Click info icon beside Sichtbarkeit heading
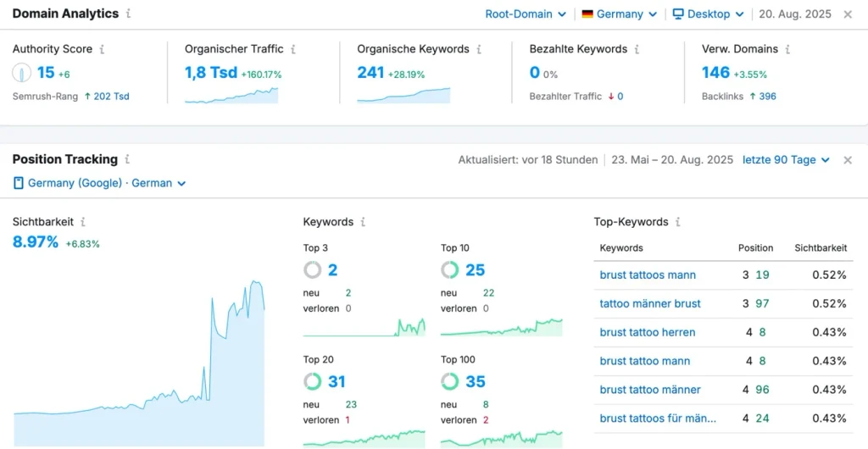The width and height of the screenshot is (868, 449). point(83,222)
